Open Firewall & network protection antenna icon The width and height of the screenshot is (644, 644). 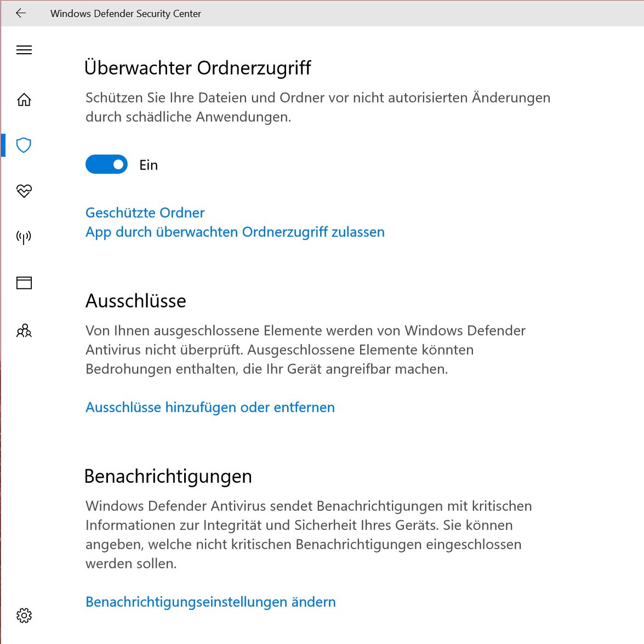click(24, 237)
